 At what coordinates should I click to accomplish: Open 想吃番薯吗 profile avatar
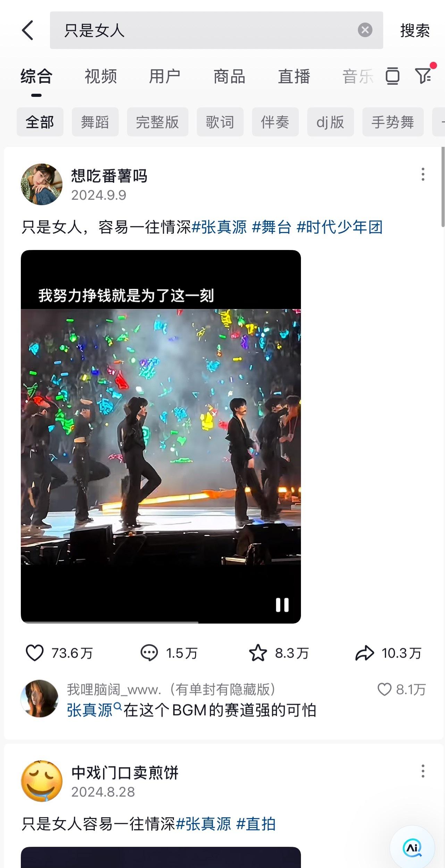(x=42, y=184)
